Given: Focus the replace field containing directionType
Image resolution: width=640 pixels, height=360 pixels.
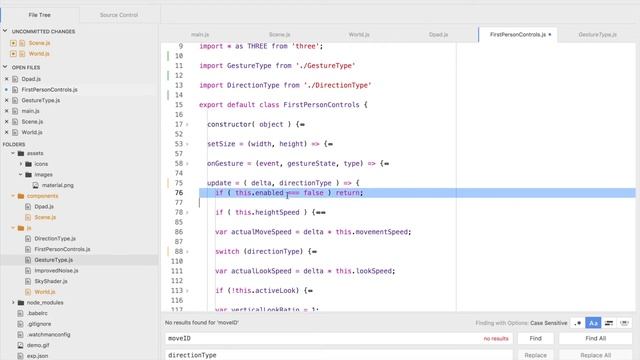Looking at the screenshot, I should [338, 355].
